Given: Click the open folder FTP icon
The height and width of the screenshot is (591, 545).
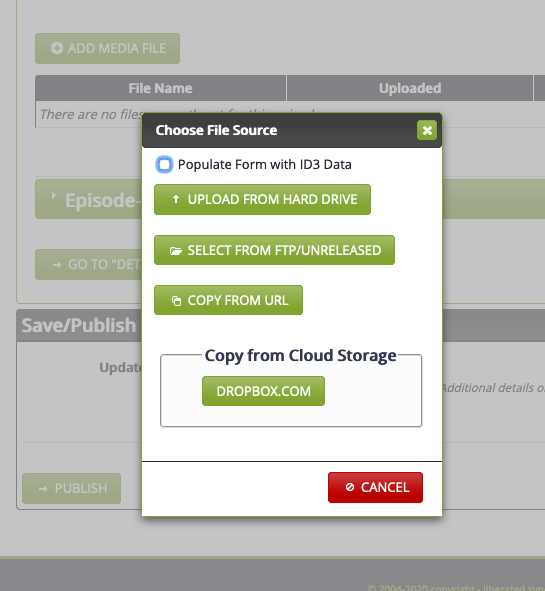Looking at the screenshot, I should pyautogui.click(x=176, y=251).
